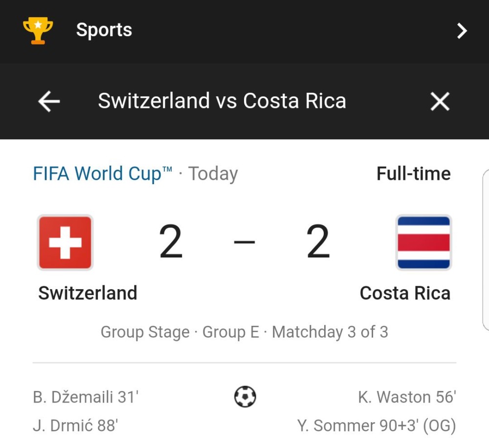Open the FIFA World Cup link
This screenshot has height=448, width=489.
point(102,173)
